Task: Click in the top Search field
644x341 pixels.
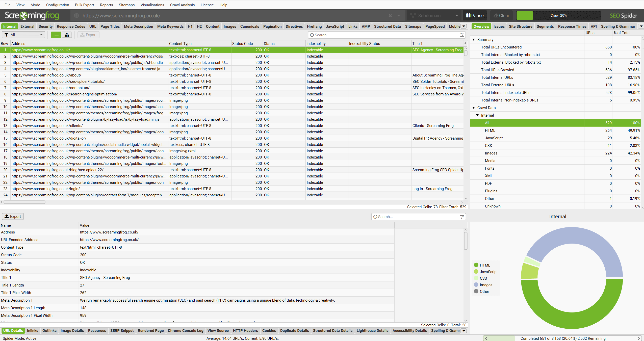Action: [x=386, y=35]
